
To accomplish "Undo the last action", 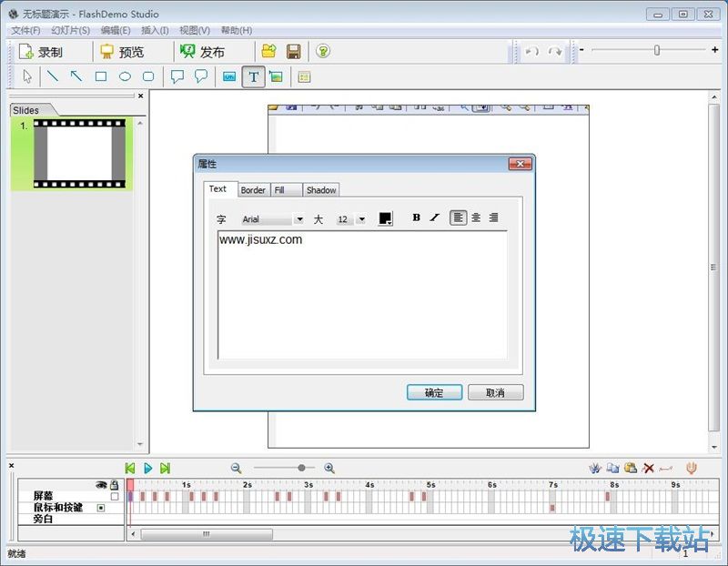I will click(x=531, y=51).
